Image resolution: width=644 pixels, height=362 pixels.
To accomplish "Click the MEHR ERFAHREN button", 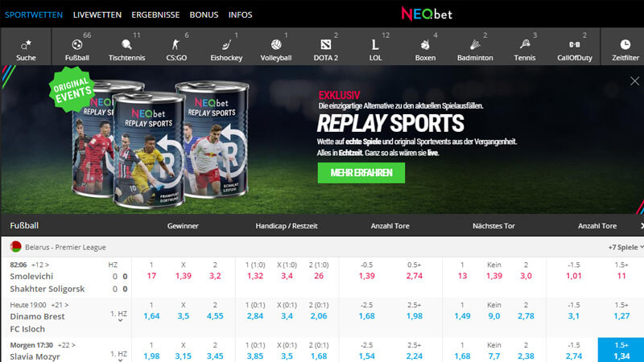I will (x=361, y=173).
